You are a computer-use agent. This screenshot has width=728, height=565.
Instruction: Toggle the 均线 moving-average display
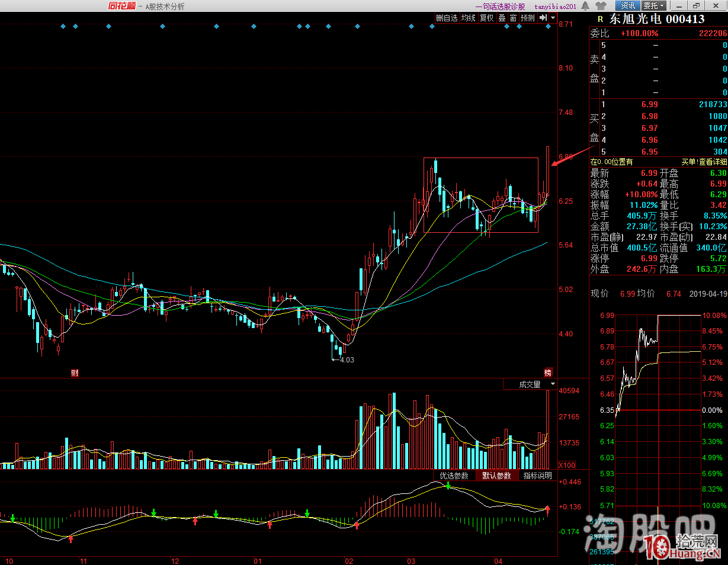[469, 18]
